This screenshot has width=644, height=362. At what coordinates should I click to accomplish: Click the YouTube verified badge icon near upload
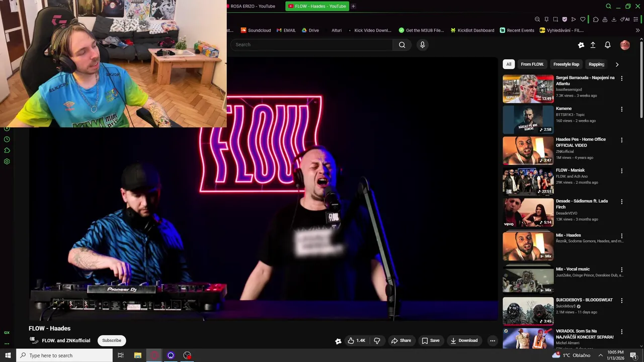pyautogui.click(x=581, y=45)
